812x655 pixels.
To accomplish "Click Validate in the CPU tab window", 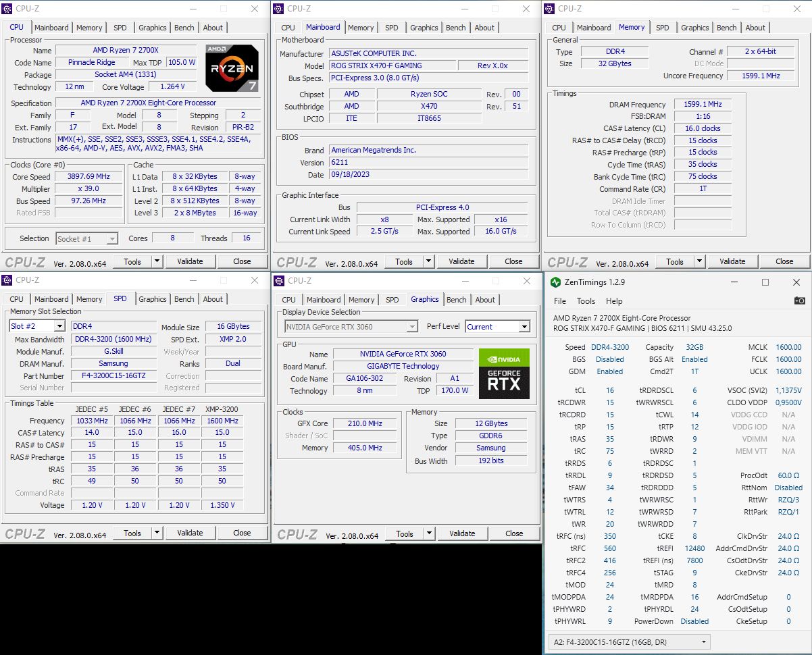I will (190, 261).
